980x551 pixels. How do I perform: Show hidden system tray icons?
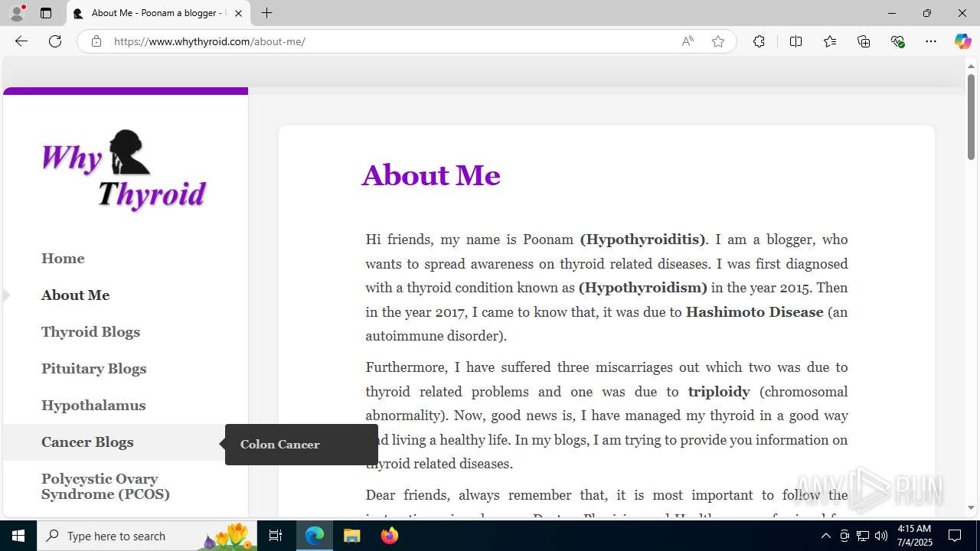(825, 536)
